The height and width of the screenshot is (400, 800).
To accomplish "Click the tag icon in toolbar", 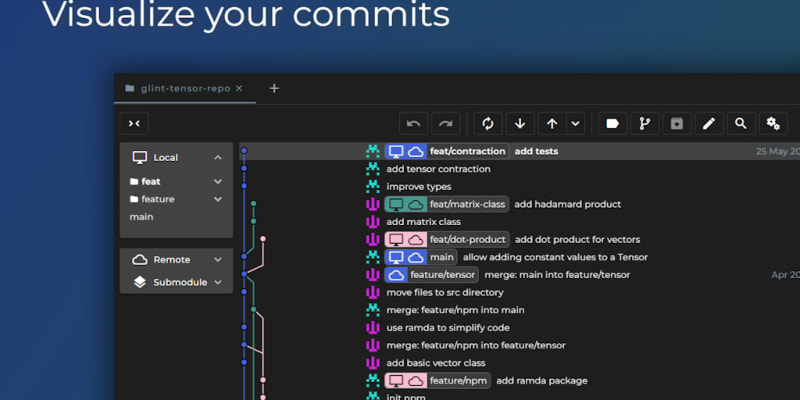I will click(x=612, y=123).
